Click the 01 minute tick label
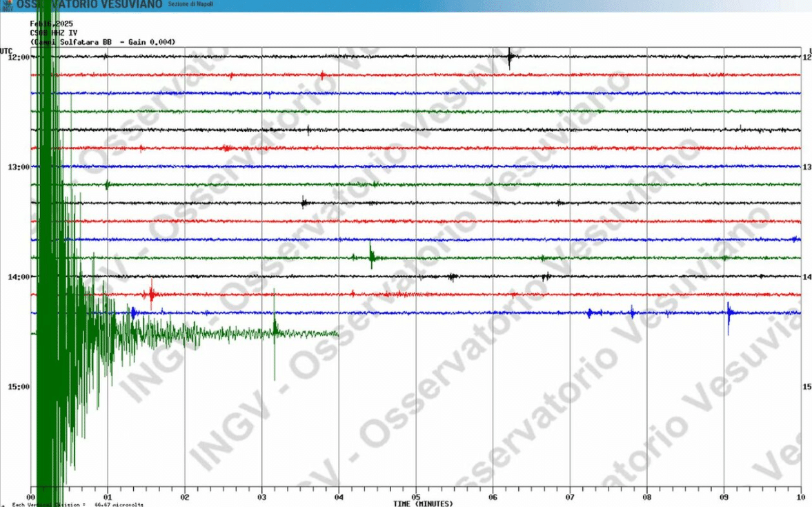The image size is (812, 507). pos(108,497)
